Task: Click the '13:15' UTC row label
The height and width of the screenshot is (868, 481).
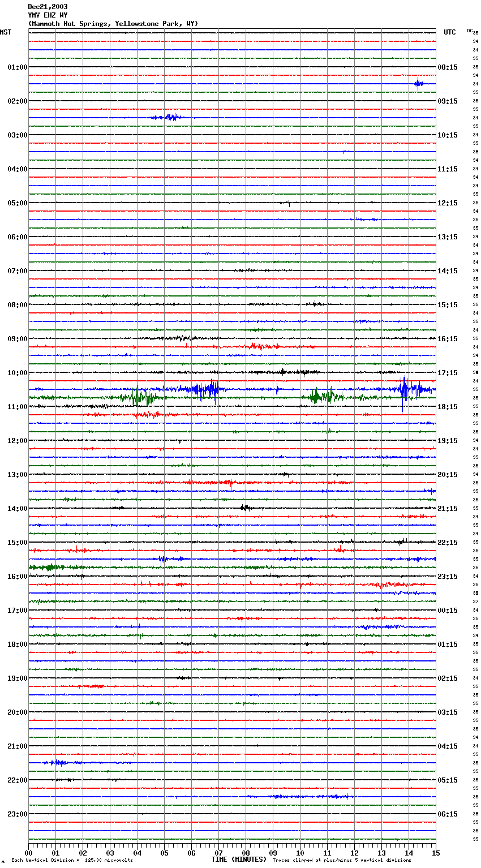Action: 448,237
